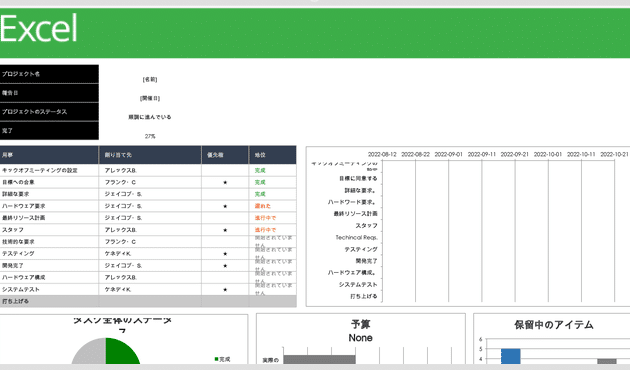Screen dimensions: 630x370
Task: Click the 2022-10-11 date on Gantt axis
Action: 581,154
